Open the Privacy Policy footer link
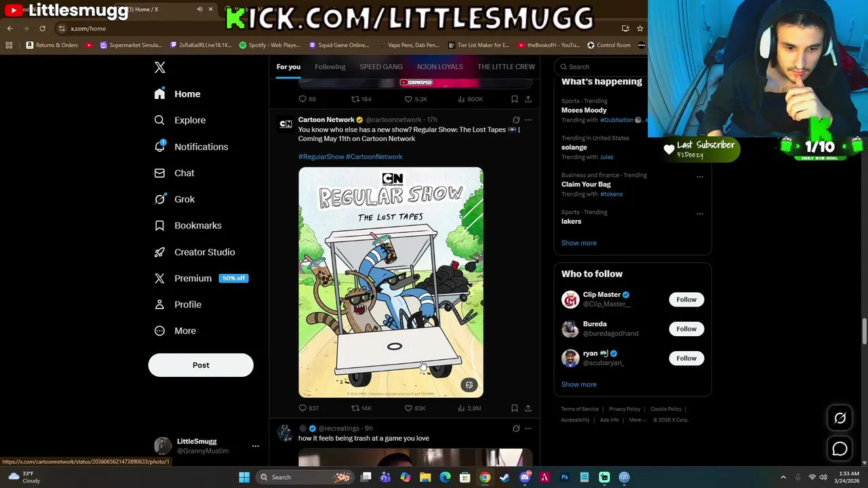Viewport: 868px width, 488px height. (625, 409)
